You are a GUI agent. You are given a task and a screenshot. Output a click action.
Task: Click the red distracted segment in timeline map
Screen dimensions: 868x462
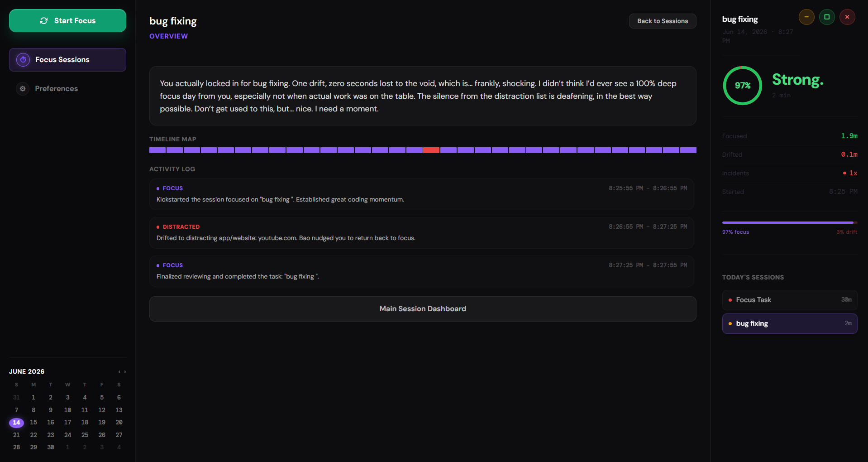click(x=431, y=150)
